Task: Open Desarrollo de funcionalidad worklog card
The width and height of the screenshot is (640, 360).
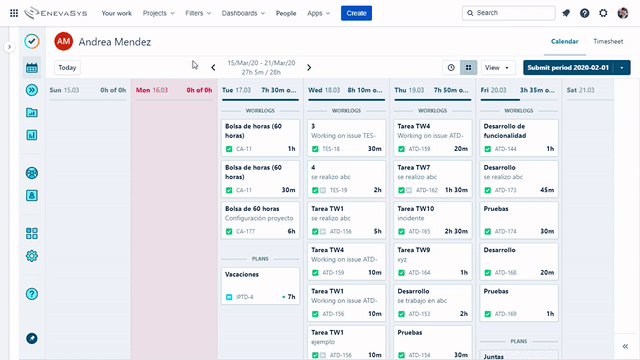Action: click(x=519, y=138)
